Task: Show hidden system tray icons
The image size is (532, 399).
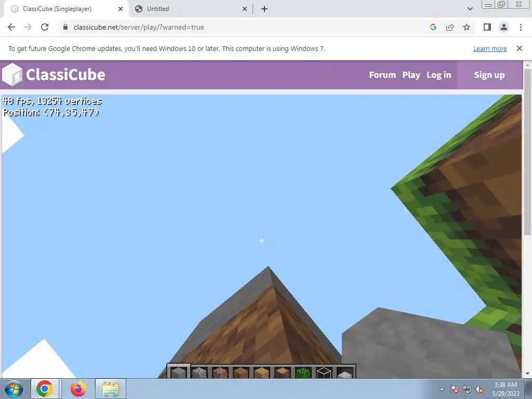Action: pos(442,389)
